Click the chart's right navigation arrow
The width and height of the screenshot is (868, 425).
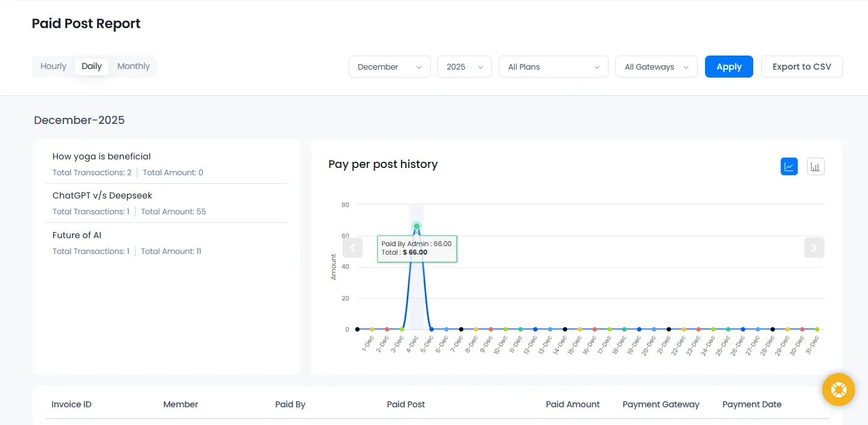(x=814, y=248)
